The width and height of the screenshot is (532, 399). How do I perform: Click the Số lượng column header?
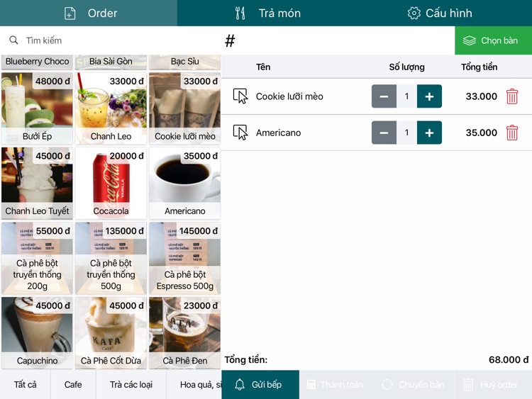tap(407, 67)
